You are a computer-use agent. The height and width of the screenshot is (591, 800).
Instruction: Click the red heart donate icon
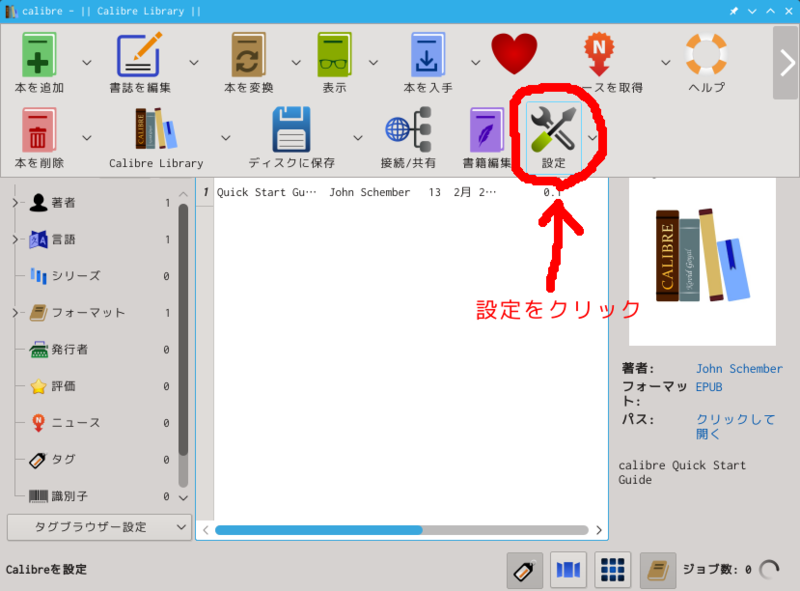tap(514, 54)
